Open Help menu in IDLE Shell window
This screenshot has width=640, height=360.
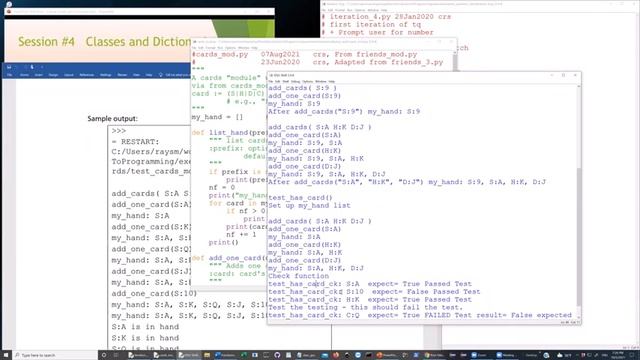[x=331, y=82]
